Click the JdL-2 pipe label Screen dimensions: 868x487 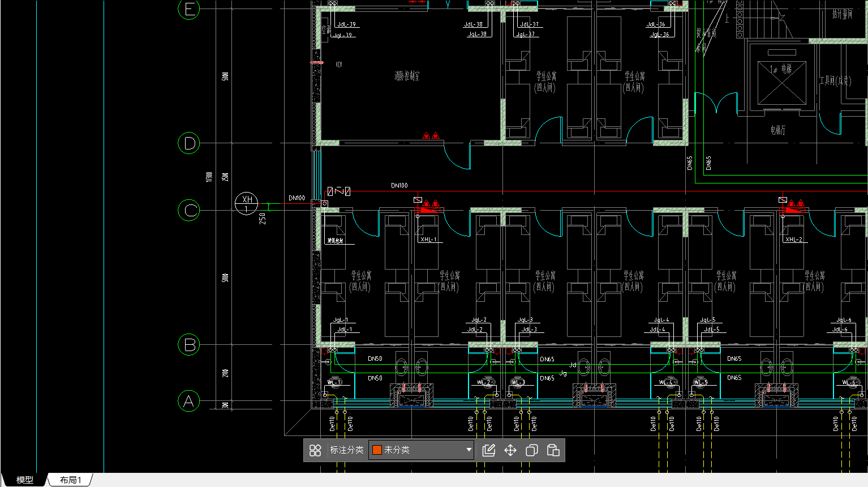475,330
